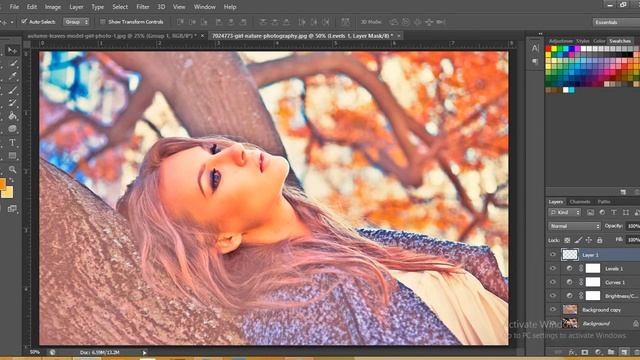Screen dimensions: 640x360
Task: Hide the Brightness/Contrast layer
Action: coord(553,296)
